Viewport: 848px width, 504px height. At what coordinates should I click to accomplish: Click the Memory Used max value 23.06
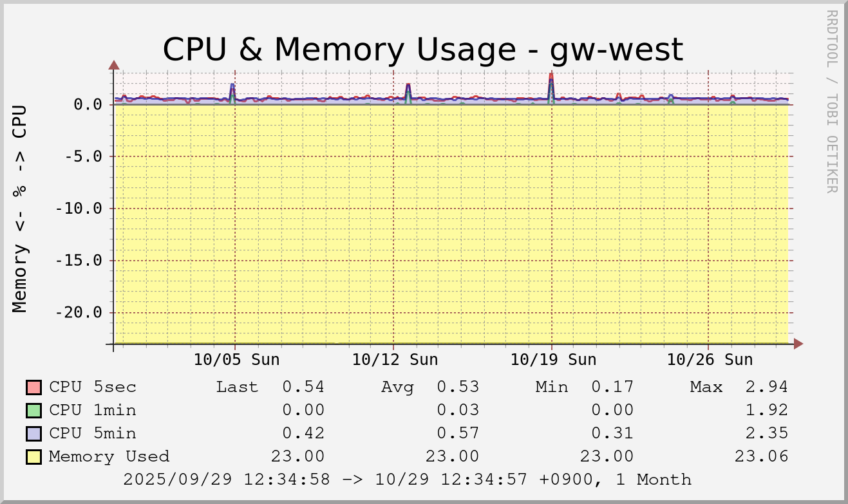tap(761, 457)
